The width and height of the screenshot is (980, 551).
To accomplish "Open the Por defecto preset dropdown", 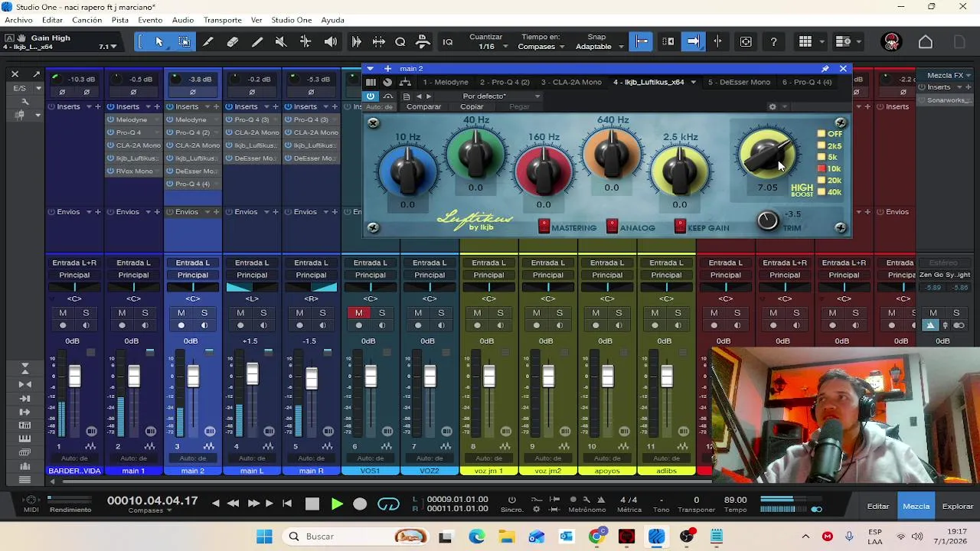I will (501, 96).
